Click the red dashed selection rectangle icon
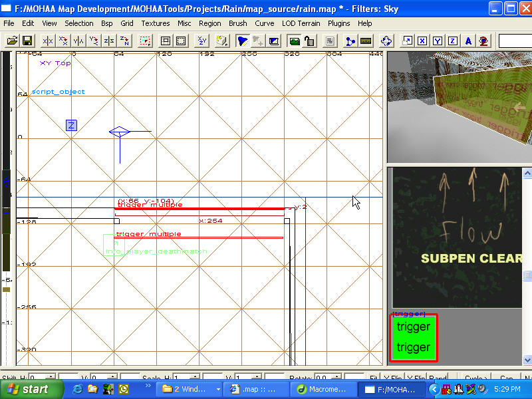This screenshot has height=399, width=532. point(145,41)
